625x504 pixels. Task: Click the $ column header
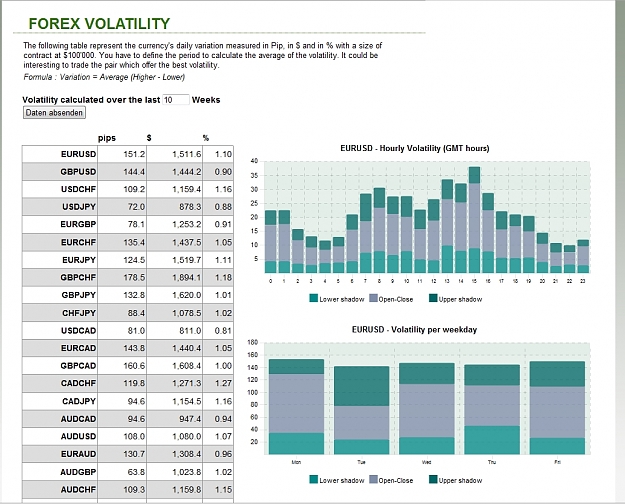149,138
